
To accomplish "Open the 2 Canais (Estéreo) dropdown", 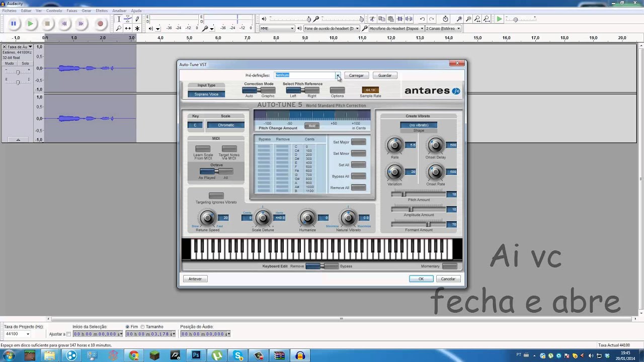I will [x=443, y=29].
